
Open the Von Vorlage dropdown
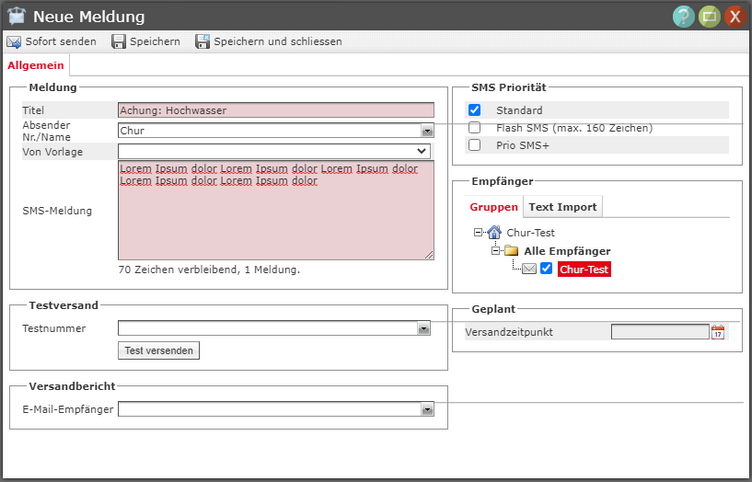[x=423, y=151]
